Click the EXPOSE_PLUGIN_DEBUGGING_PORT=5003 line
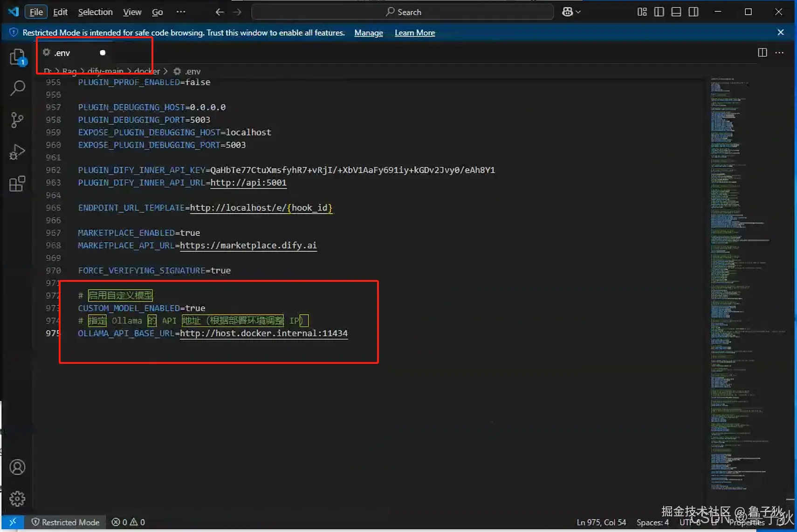 click(x=162, y=145)
